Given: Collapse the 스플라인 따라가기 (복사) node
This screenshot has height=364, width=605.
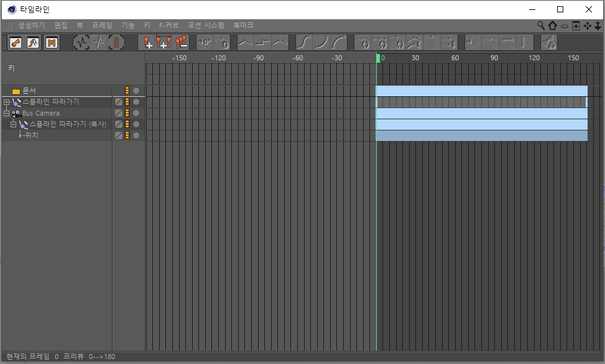Looking at the screenshot, I should 13,124.
